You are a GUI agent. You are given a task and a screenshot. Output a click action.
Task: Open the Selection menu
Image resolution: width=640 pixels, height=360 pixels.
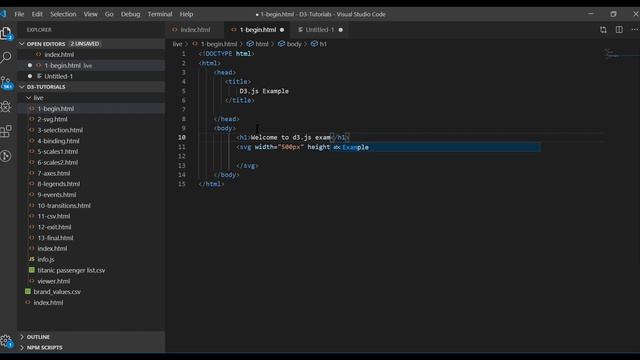pos(63,14)
